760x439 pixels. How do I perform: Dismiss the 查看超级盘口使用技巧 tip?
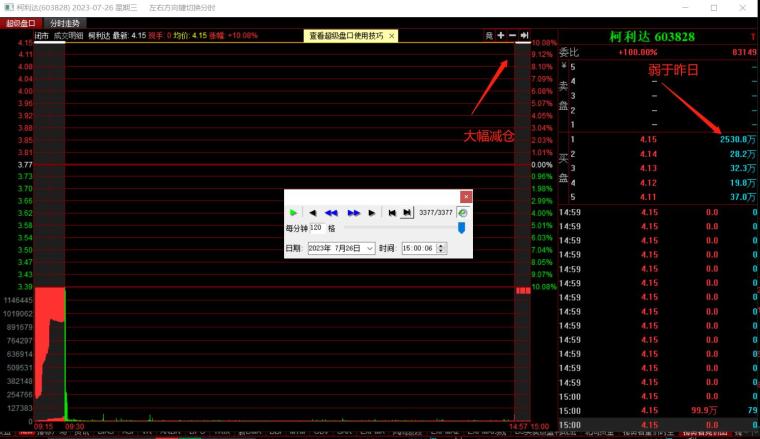(x=391, y=35)
